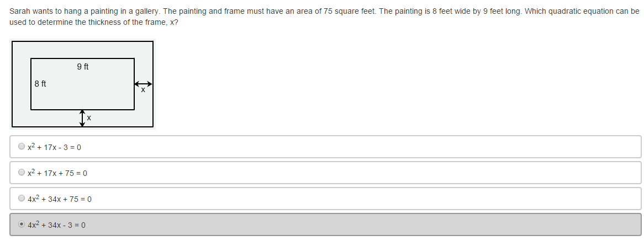Click the x label beside the horizontal arrow
This screenshot has width=644, height=246.
pyautogui.click(x=143, y=90)
